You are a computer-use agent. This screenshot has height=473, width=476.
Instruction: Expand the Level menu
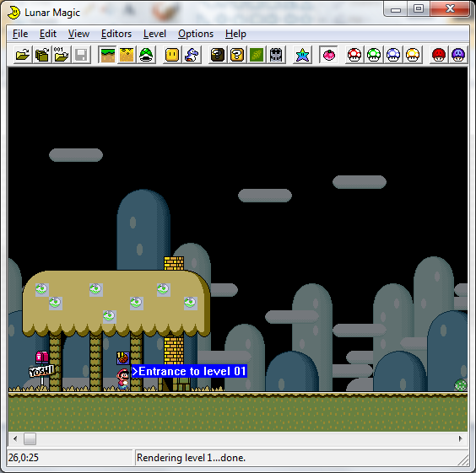[x=154, y=34]
